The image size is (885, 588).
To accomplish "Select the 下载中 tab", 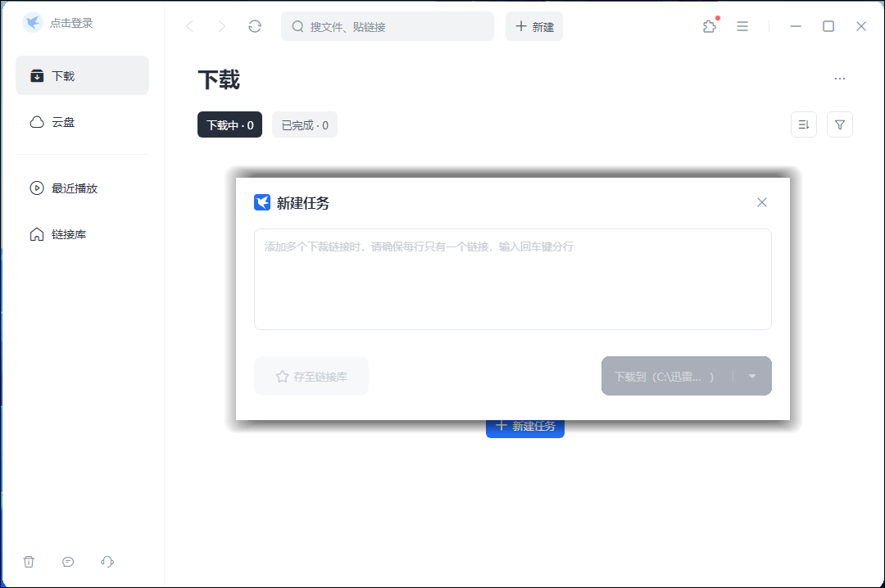I will 229,125.
